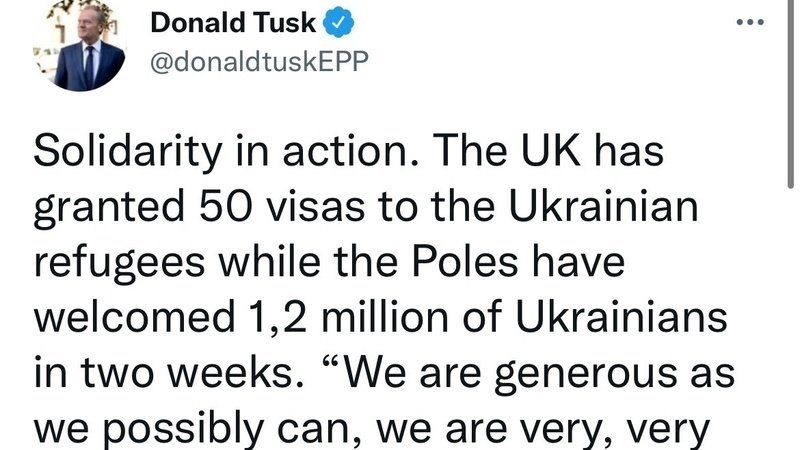Viewport: 800px width, 450px height.
Task: Open the tweet's three-dot more options menu
Action: coord(749,21)
